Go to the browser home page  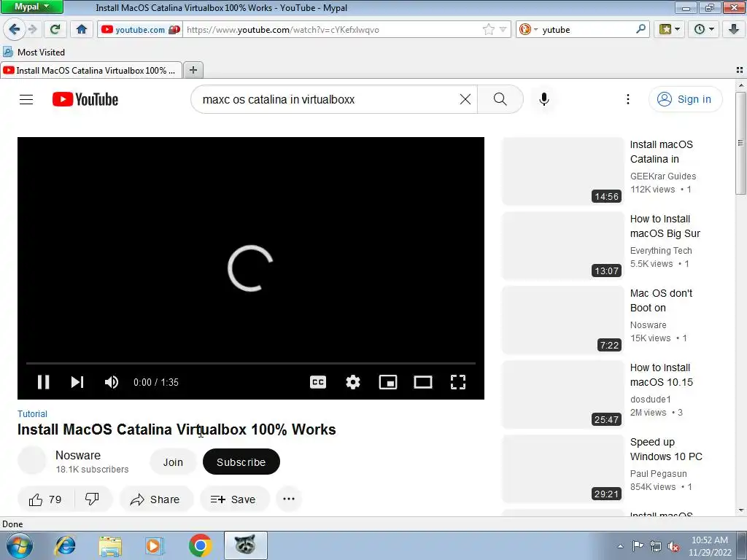82,29
